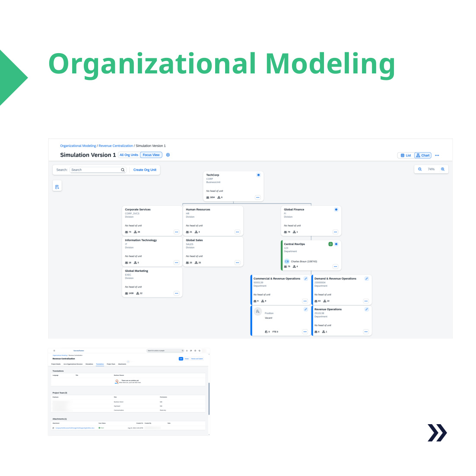Edit the vacant Position card pencil icon
The width and height of the screenshot is (476, 476).
306,309
